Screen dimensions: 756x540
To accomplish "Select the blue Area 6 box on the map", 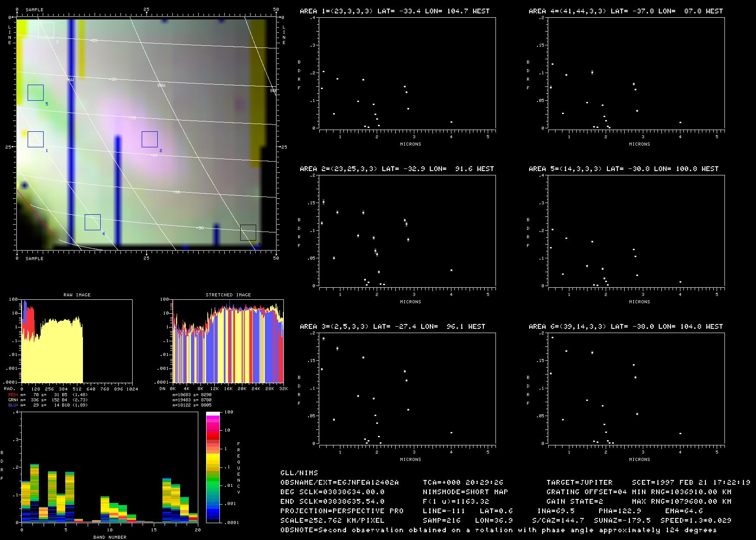I will (x=92, y=222).
